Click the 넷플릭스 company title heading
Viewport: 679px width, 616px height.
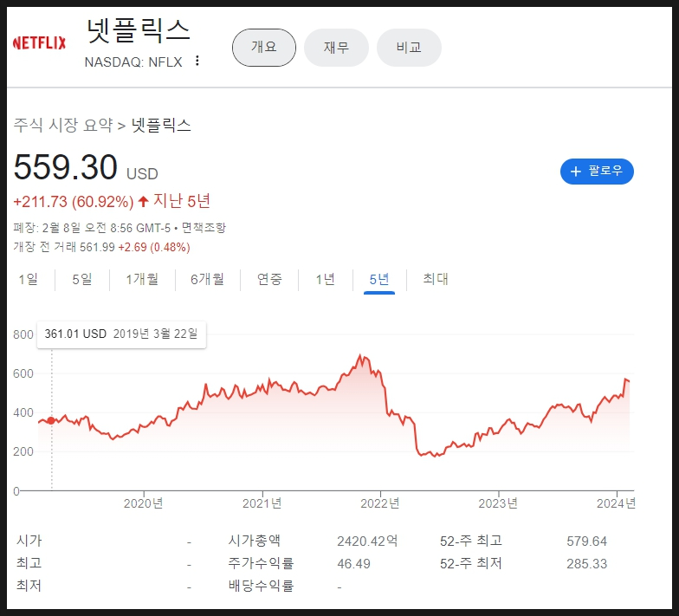pyautogui.click(x=139, y=31)
